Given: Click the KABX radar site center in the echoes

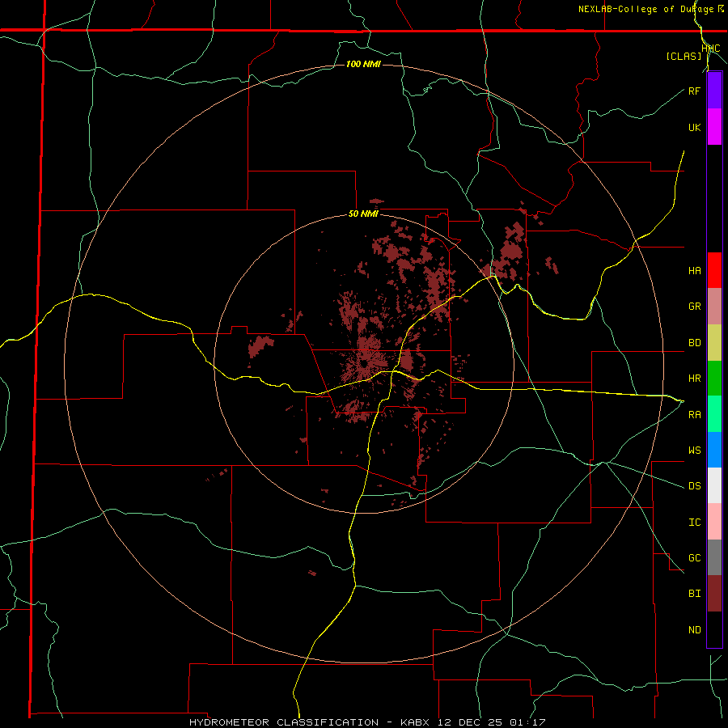Looking at the screenshot, I should pos(365,363).
